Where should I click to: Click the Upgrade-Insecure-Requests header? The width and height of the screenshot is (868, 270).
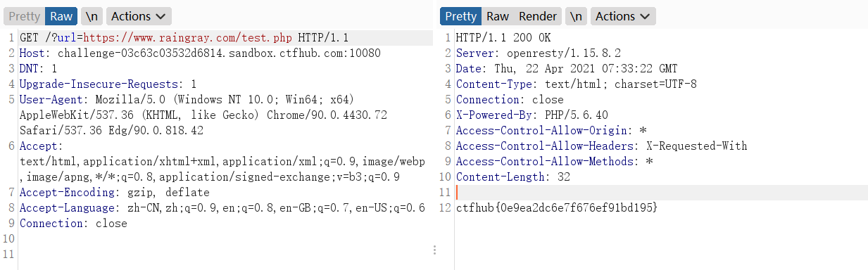click(x=108, y=84)
